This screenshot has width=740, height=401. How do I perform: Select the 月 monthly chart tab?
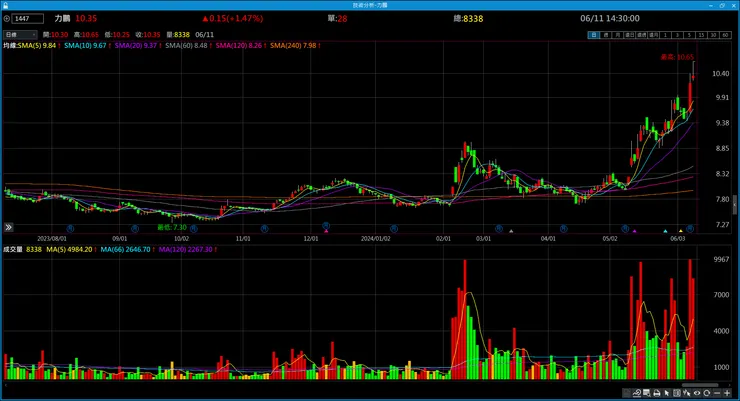coord(618,35)
